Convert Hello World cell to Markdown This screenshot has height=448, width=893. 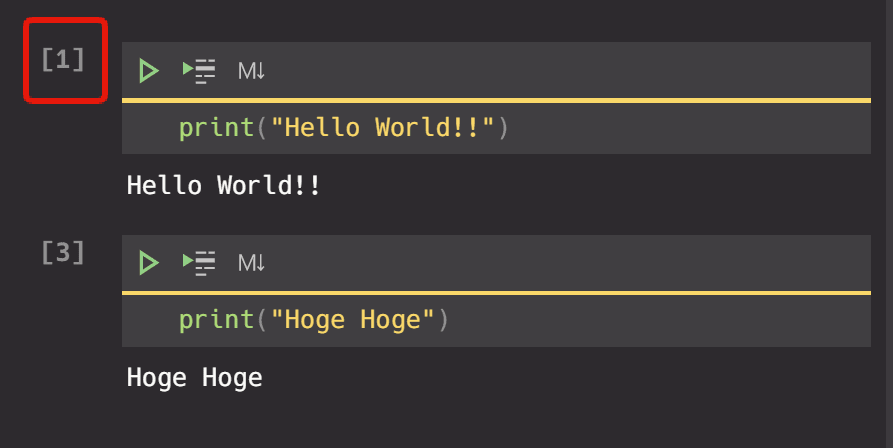(x=251, y=71)
